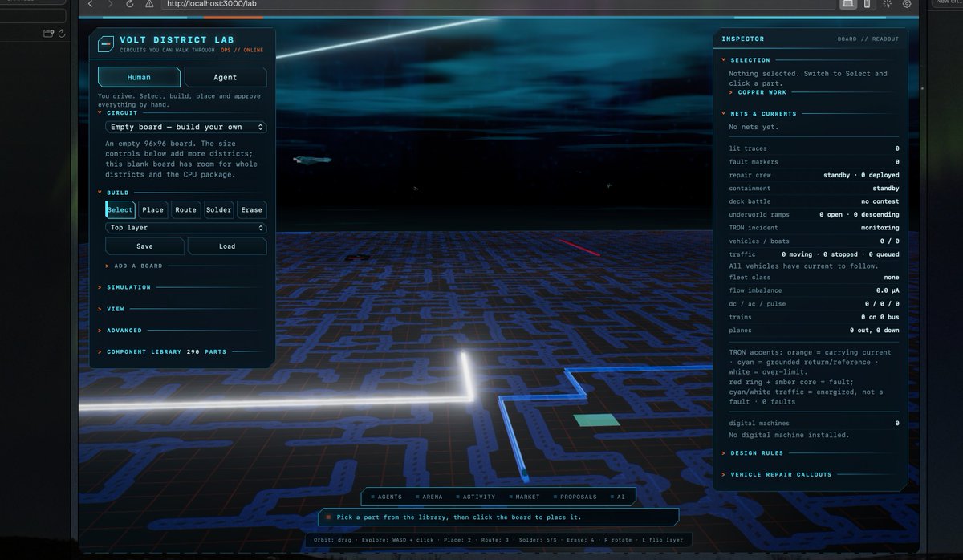963x560 pixels.
Task: Click the 'trains' 0 on 0 bus row
Action: point(814,317)
